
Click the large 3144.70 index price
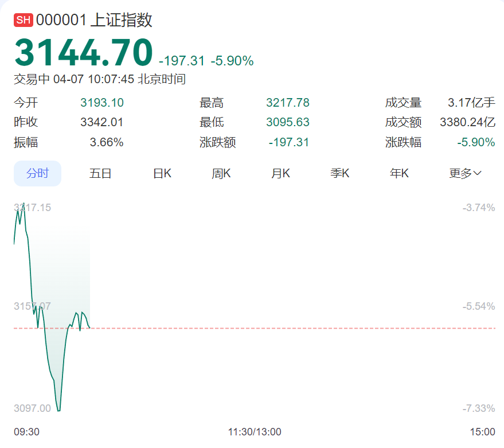[84, 53]
